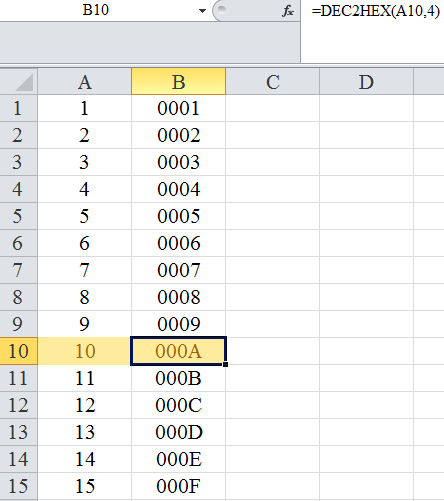Click cell B3 containing 0003

tap(179, 162)
